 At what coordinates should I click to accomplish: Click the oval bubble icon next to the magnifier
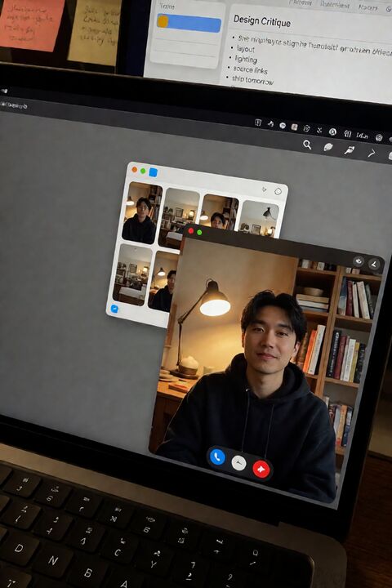click(328, 147)
